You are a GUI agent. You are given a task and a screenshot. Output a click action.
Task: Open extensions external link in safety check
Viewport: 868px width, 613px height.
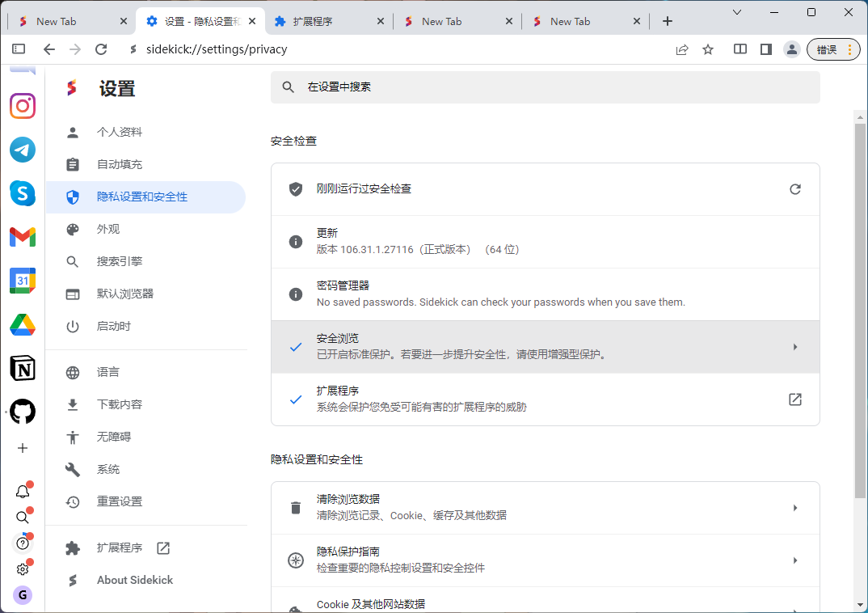(795, 400)
